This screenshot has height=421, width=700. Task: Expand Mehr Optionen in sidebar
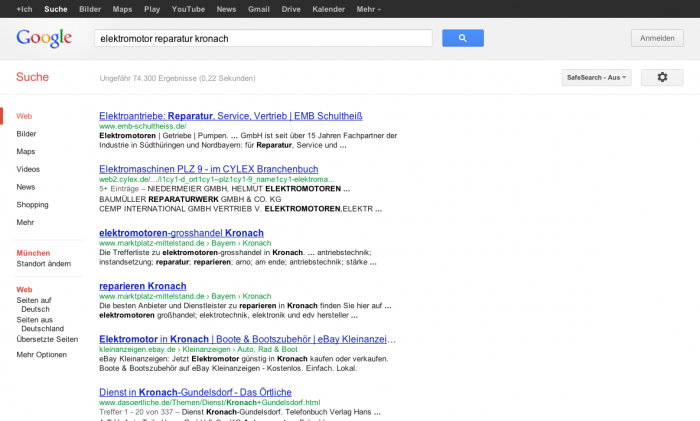pos(42,354)
